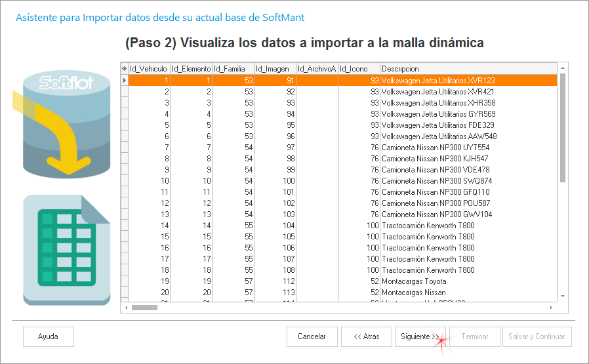
Task: Click the grid select-all corner asterisk cell
Action: tap(124, 68)
